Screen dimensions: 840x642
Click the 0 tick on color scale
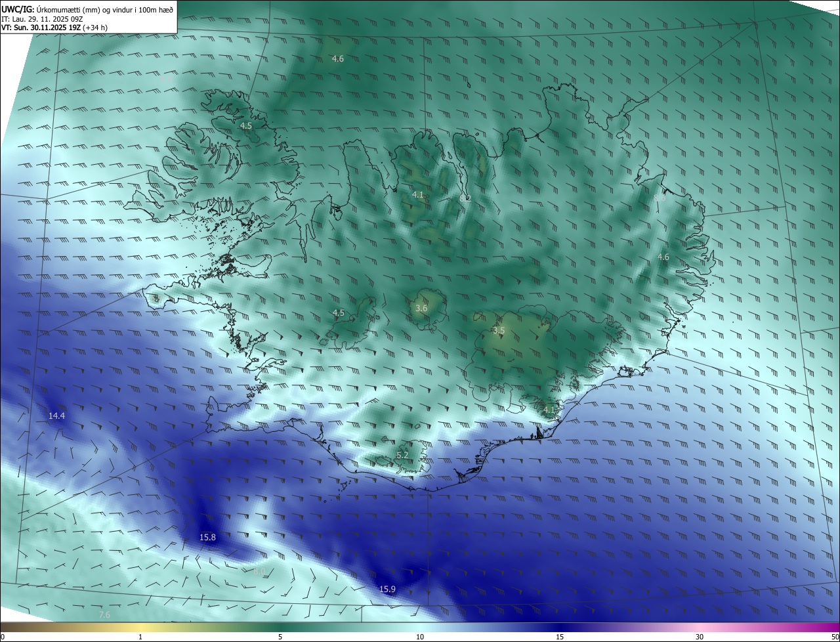click(x=3, y=637)
